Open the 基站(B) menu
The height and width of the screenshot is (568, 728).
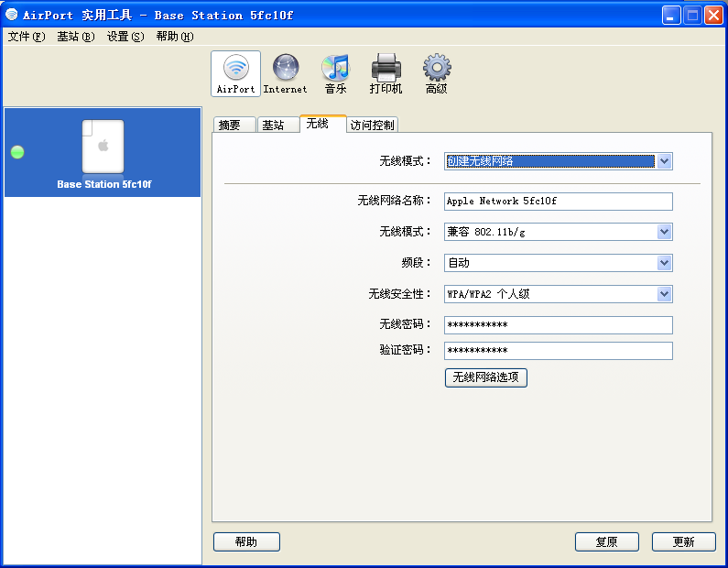point(76,37)
